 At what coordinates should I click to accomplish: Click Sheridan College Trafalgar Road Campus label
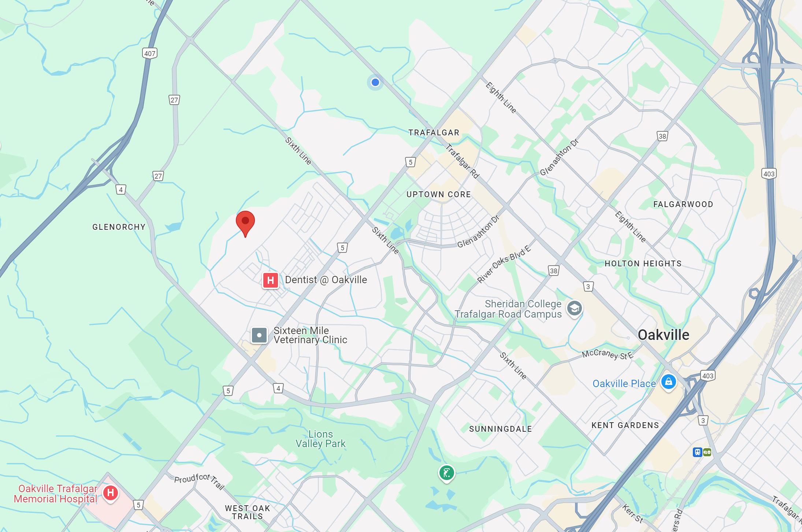coord(508,309)
